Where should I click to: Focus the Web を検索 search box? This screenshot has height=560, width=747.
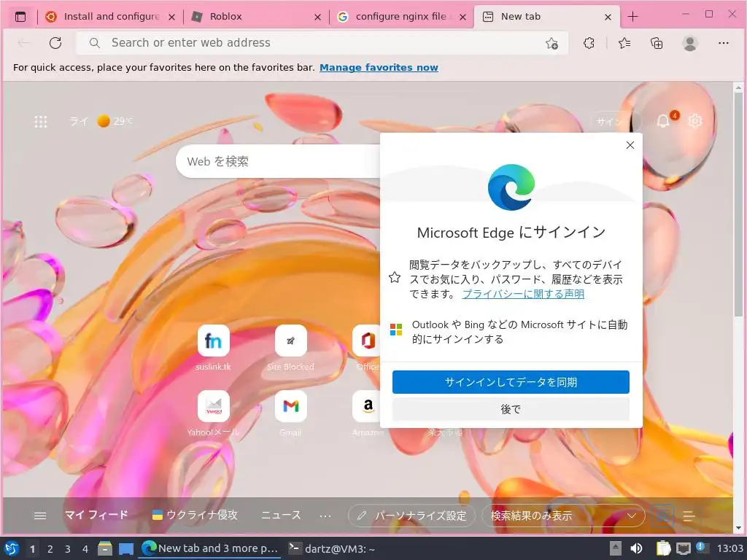[278, 161]
